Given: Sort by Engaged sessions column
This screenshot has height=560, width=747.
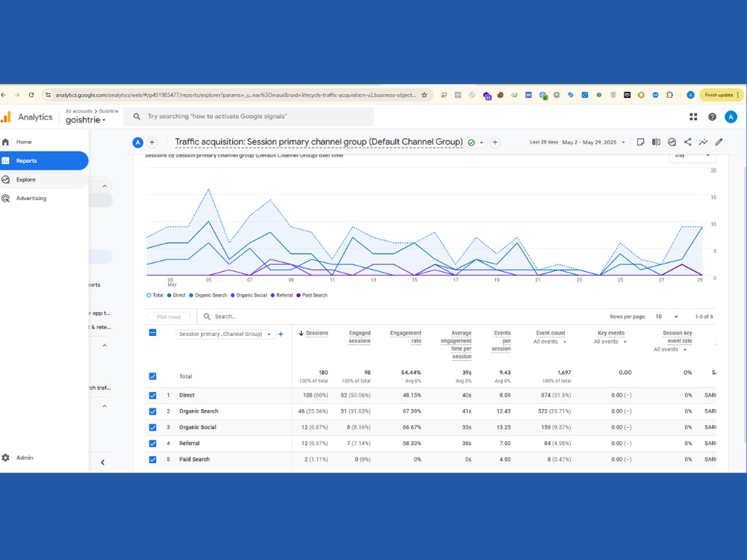Looking at the screenshot, I should (x=360, y=337).
